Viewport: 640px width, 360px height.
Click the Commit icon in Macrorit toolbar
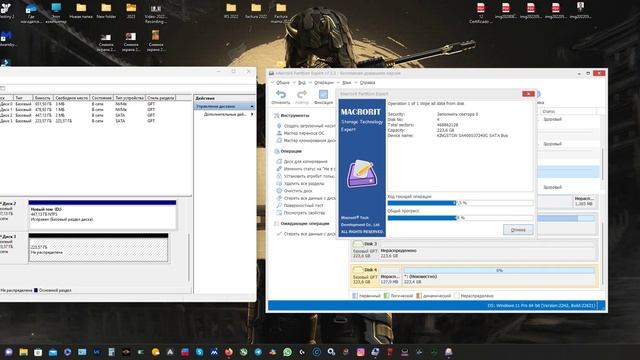323,94
